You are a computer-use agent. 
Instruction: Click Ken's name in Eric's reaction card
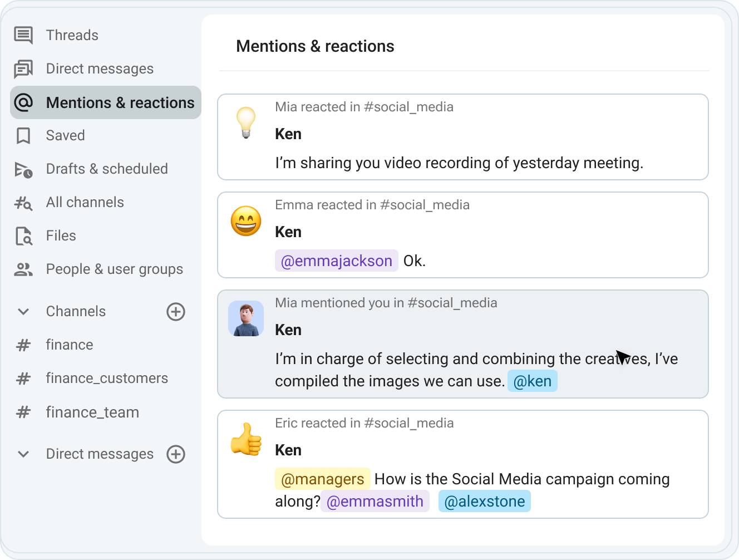[288, 450]
